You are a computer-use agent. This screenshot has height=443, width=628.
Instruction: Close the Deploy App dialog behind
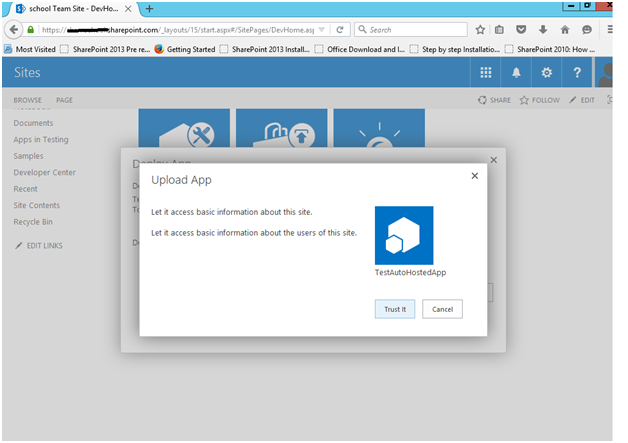[493, 160]
